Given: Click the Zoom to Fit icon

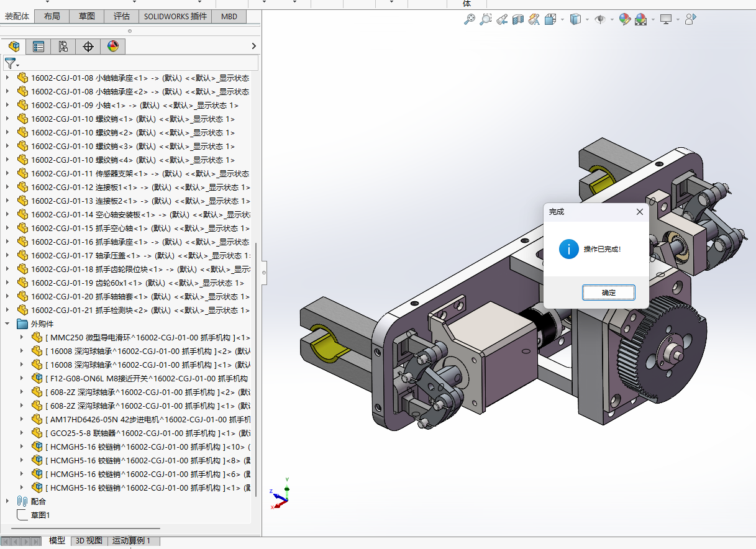Looking at the screenshot, I should [x=470, y=20].
